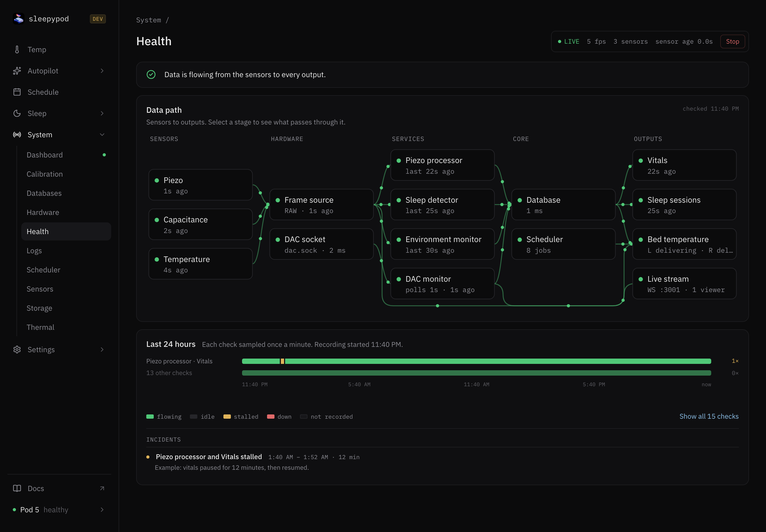The image size is (766, 532).
Task: Select the Piezo processor service stage
Action: (442, 165)
